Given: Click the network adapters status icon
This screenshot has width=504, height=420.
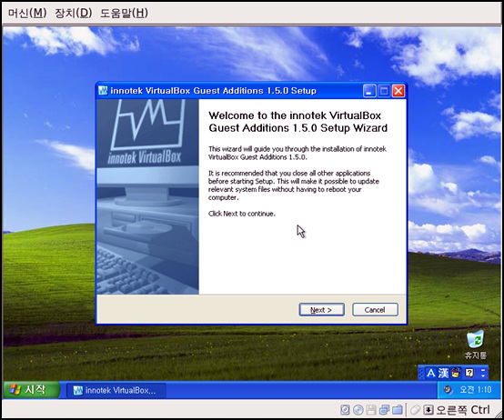Looking at the screenshot, I should 385,409.
